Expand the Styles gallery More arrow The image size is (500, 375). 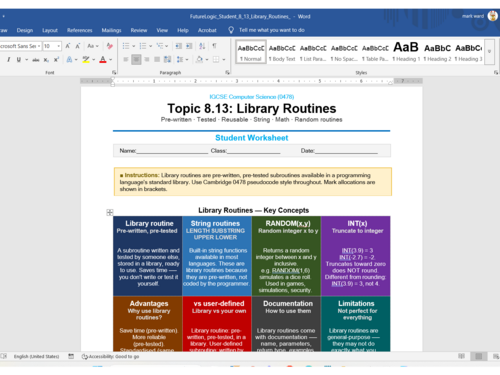click(489, 52)
